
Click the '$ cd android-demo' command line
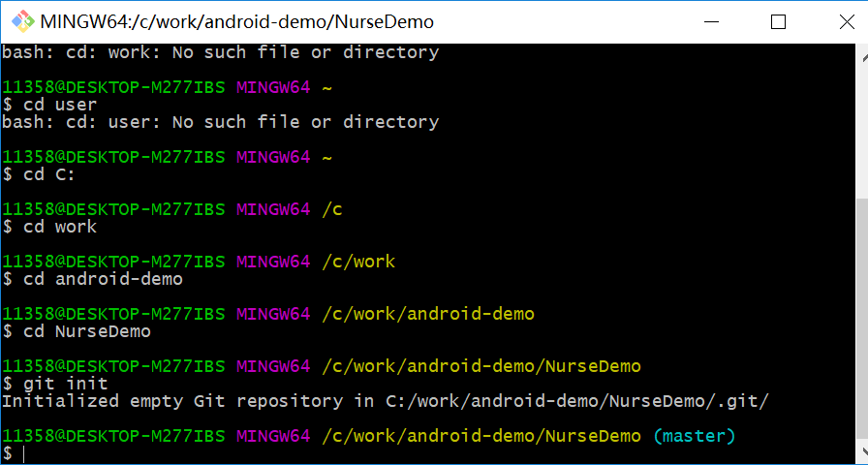coord(92,279)
